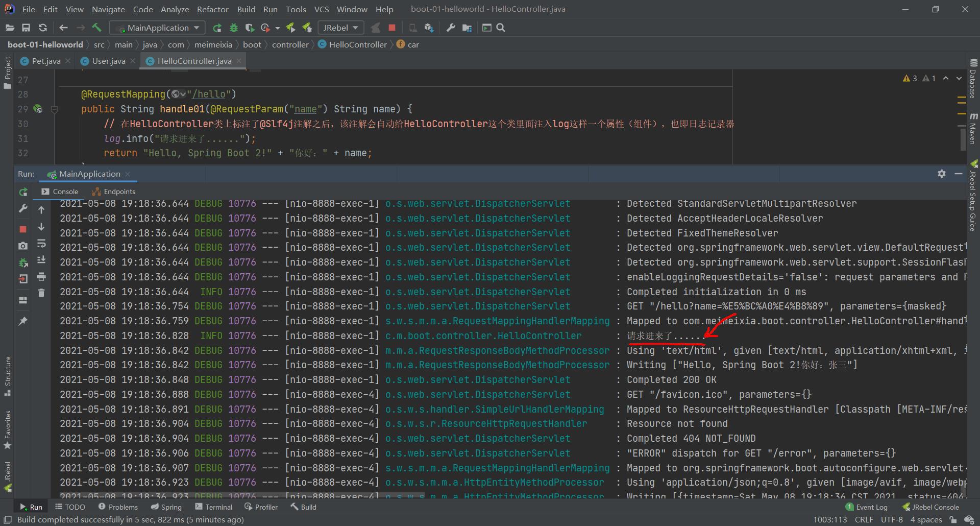Start debugging with the green bug icon
The height and width of the screenshot is (526, 980).
[234, 28]
